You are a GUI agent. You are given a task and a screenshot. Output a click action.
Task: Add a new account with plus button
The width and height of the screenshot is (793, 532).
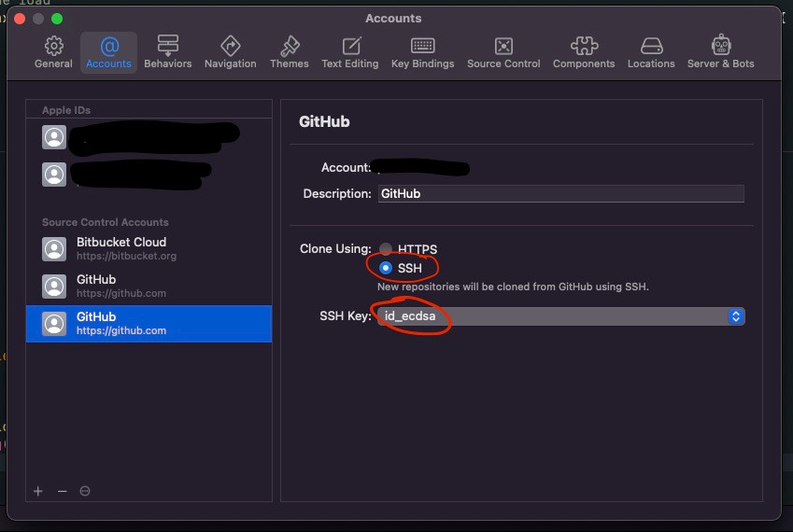[x=38, y=491]
